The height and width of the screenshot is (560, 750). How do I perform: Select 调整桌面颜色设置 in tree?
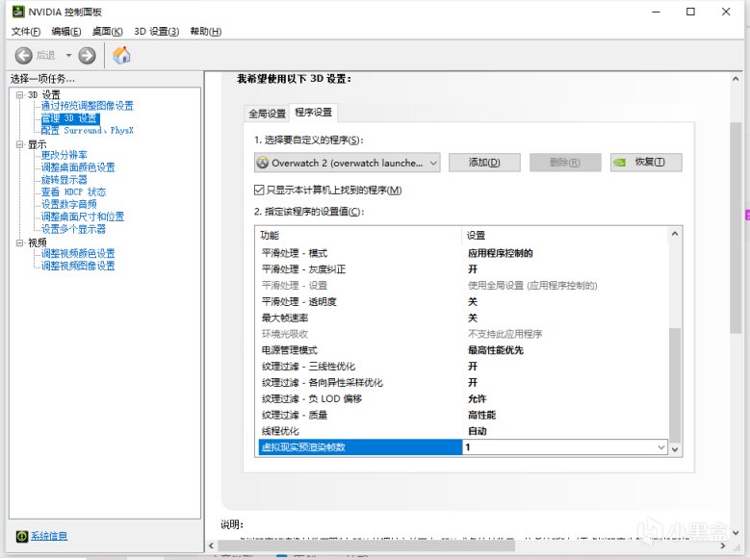coord(78,167)
